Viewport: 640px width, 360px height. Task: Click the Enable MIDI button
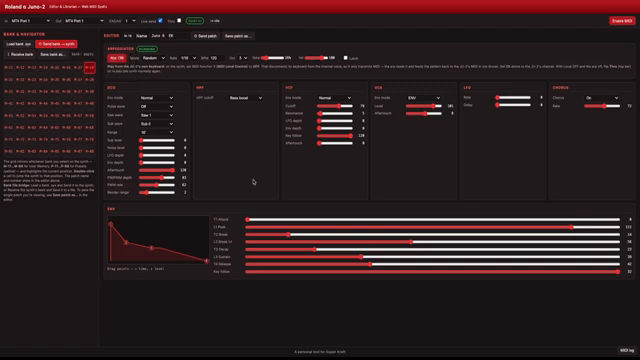tap(622, 21)
